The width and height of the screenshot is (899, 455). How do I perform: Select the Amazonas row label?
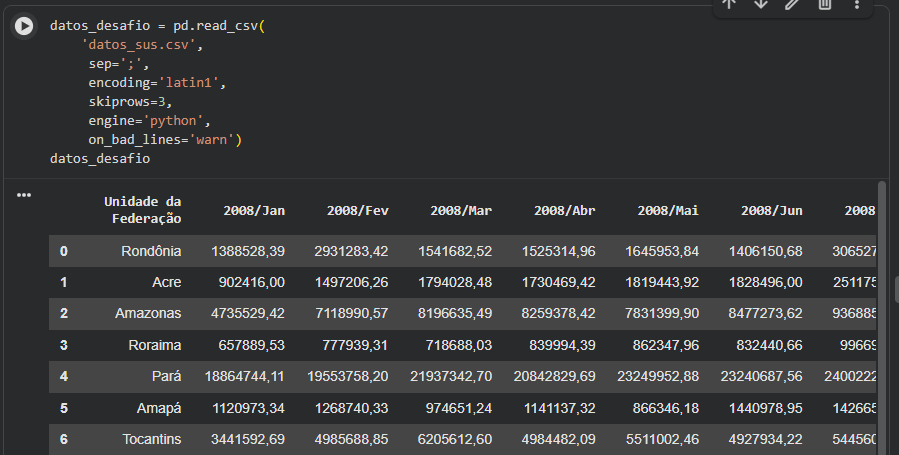tap(148, 313)
